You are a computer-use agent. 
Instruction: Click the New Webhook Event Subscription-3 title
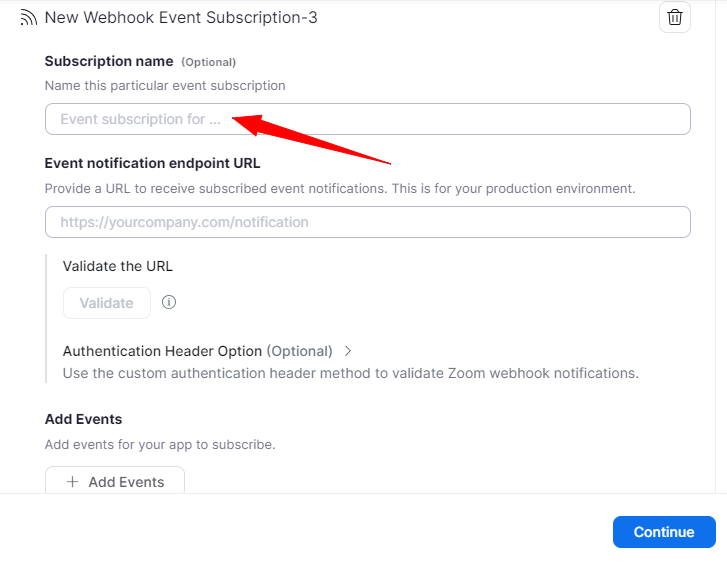181,18
